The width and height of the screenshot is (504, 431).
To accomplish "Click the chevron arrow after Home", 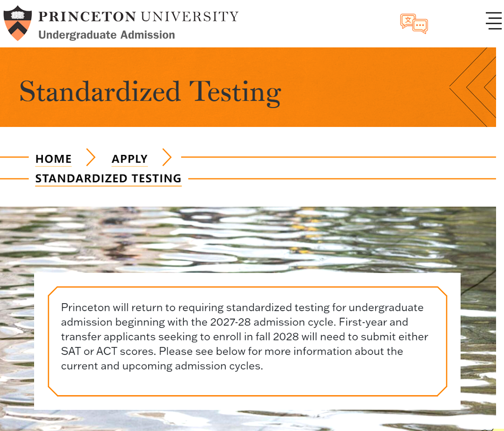I will [x=91, y=158].
